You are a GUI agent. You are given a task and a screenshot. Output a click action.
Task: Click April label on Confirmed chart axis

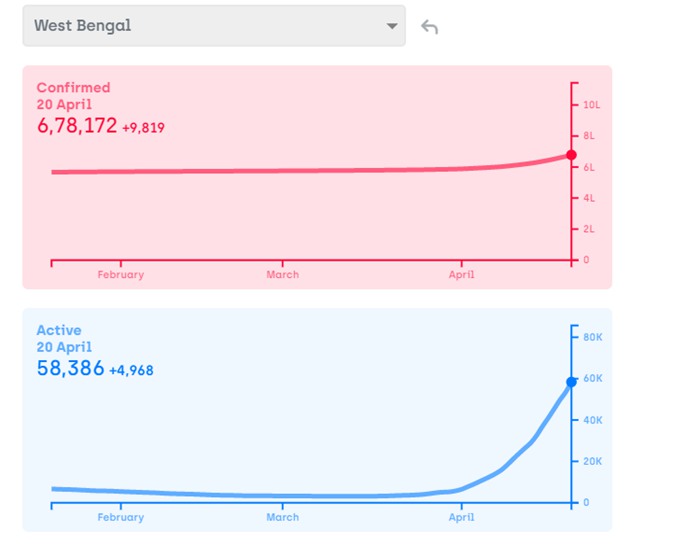click(461, 275)
